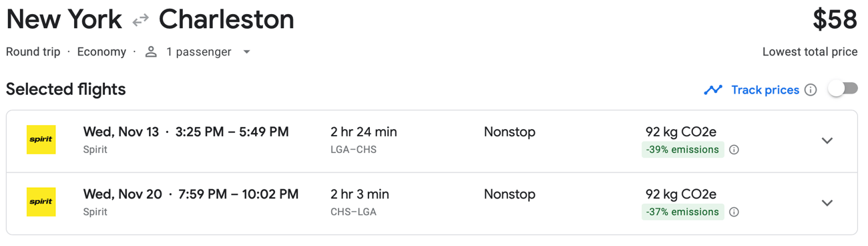Open the emissions info icon beside -37% emissions
Screen dimensions: 868x246
coord(734,212)
